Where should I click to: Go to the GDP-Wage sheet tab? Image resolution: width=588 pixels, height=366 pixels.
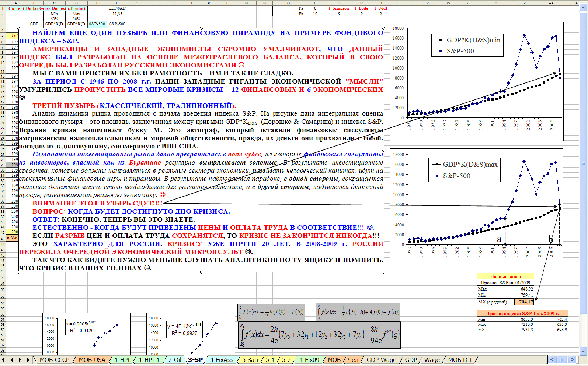point(381,360)
